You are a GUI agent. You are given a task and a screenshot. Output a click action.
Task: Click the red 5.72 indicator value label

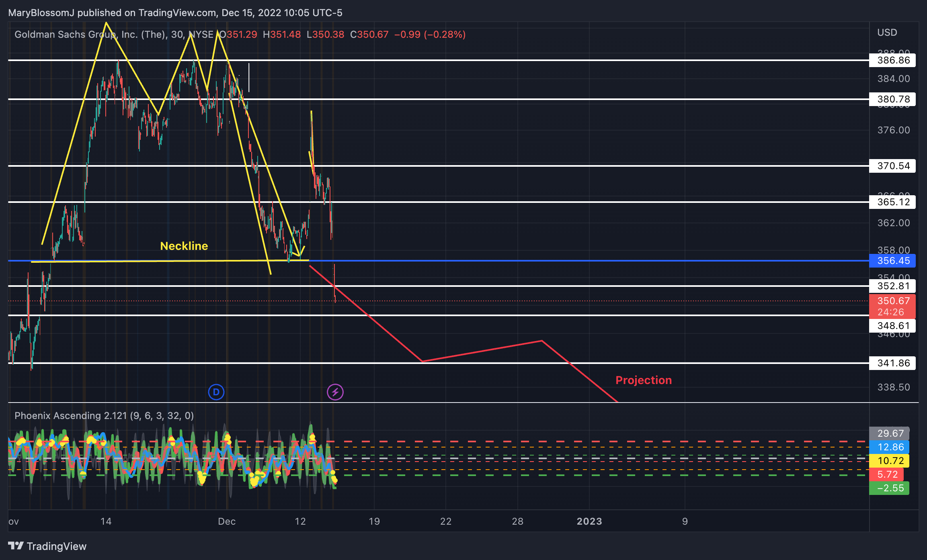[x=886, y=474]
